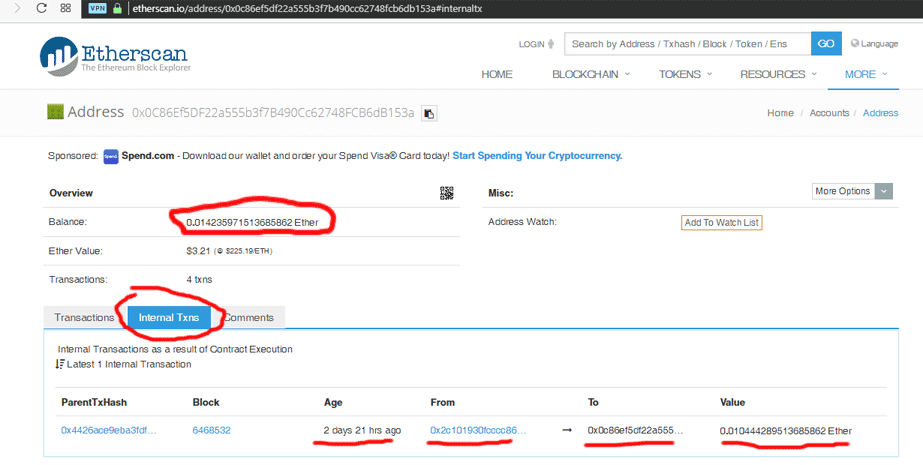
Task: Click the 4 txns count
Action: (199, 279)
